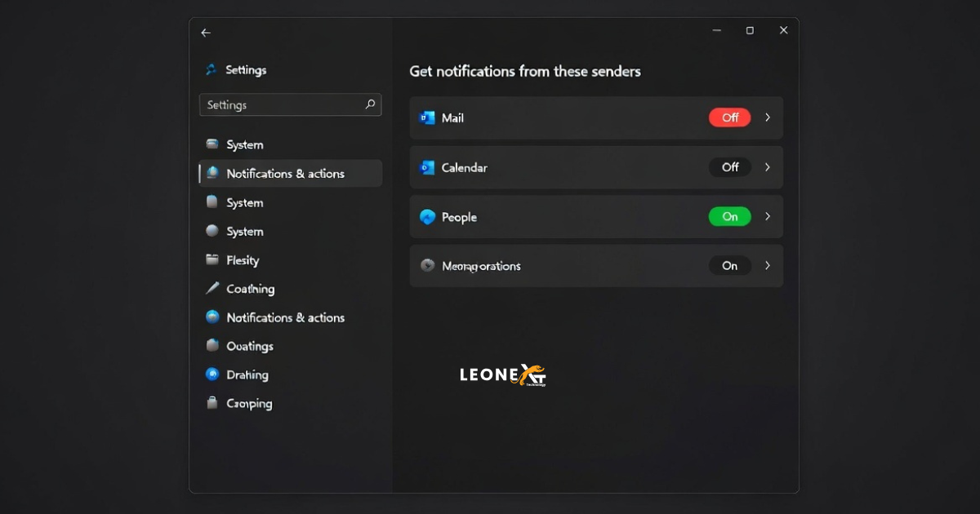The image size is (980, 514).
Task: Click the Drahing sidebar icon
Action: pos(212,374)
